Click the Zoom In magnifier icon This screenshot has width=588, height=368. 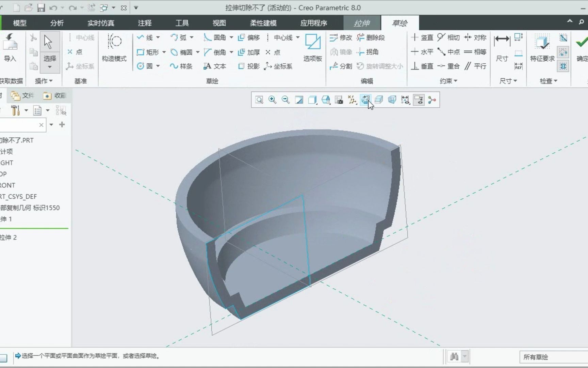(x=272, y=100)
